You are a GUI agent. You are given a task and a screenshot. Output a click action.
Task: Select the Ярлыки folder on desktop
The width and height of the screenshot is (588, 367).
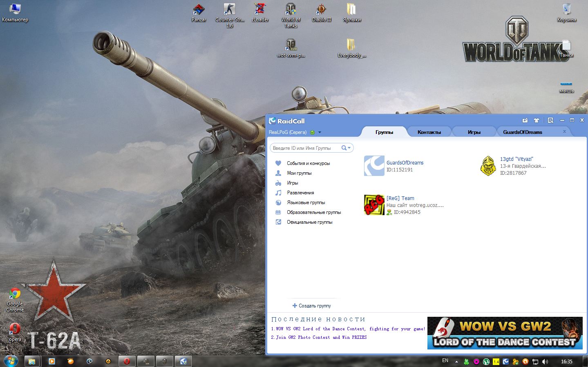(352, 13)
